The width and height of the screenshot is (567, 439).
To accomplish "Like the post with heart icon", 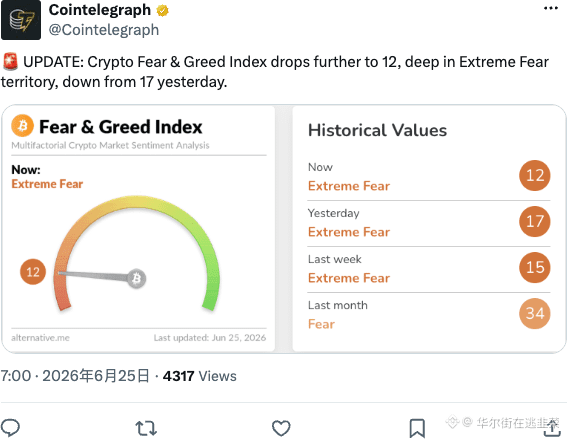I will pos(281,428).
